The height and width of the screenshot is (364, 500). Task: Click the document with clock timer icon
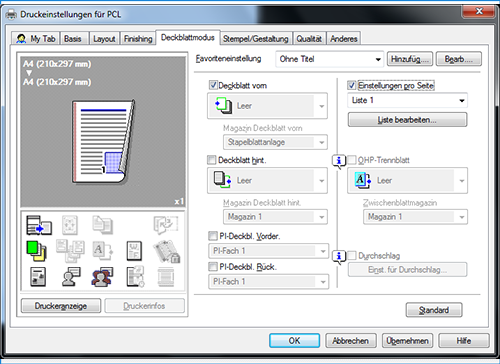click(135, 277)
